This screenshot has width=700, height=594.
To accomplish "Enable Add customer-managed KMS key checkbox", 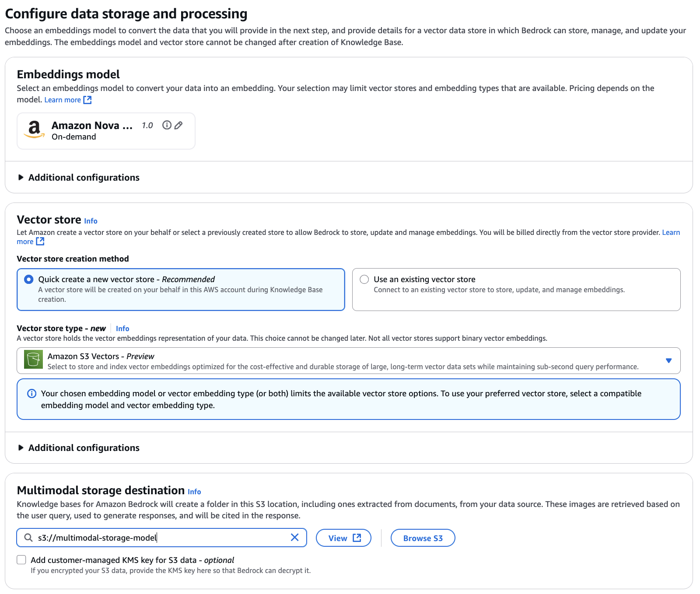I will (x=21, y=560).
